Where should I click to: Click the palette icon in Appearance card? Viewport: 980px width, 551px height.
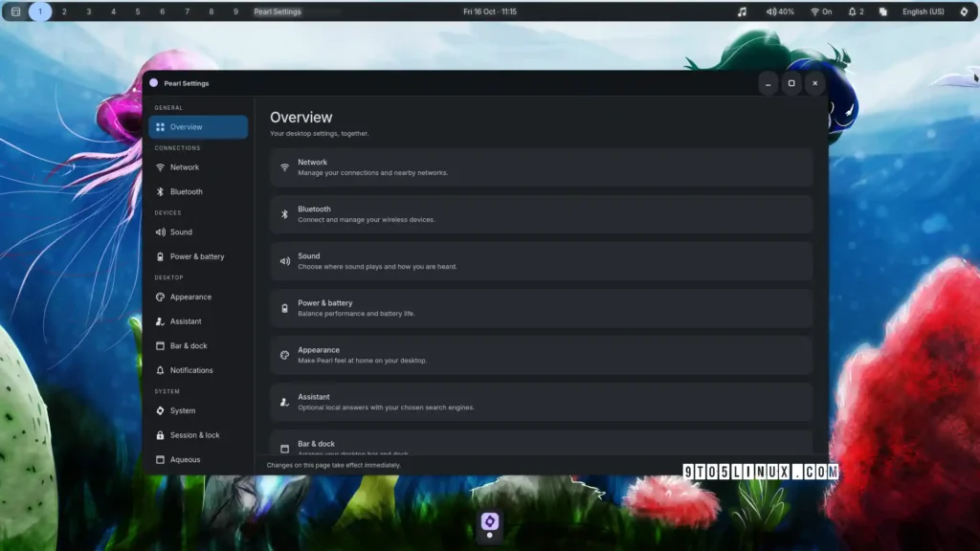coord(285,355)
